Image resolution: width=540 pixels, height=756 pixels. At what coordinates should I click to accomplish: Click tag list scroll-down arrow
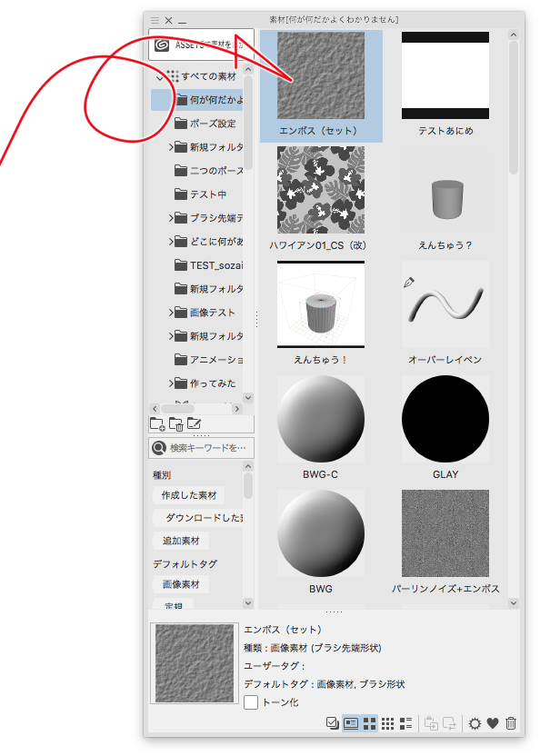click(248, 602)
